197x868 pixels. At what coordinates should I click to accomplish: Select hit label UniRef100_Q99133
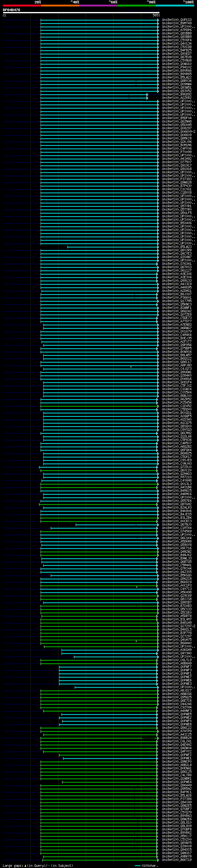[177, 281]
